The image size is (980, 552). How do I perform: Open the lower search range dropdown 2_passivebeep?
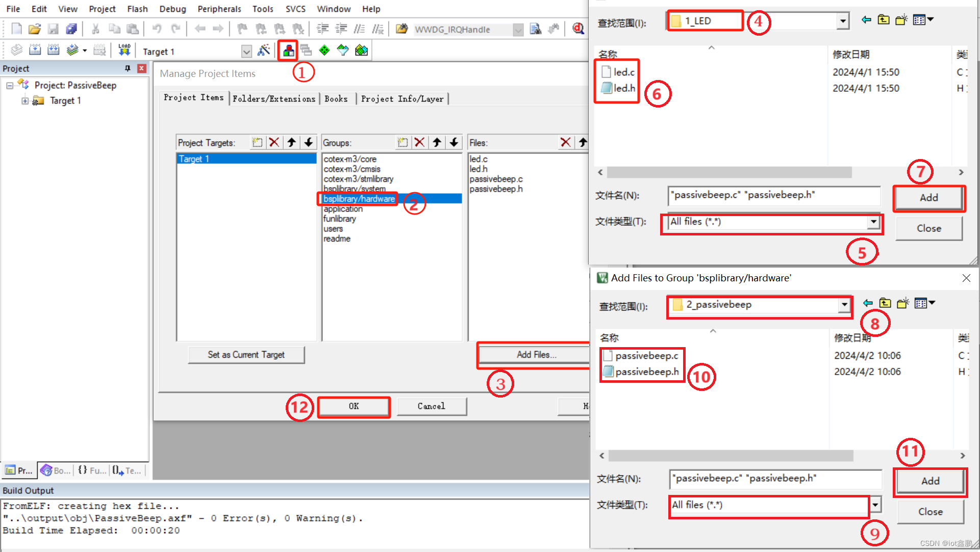(842, 304)
